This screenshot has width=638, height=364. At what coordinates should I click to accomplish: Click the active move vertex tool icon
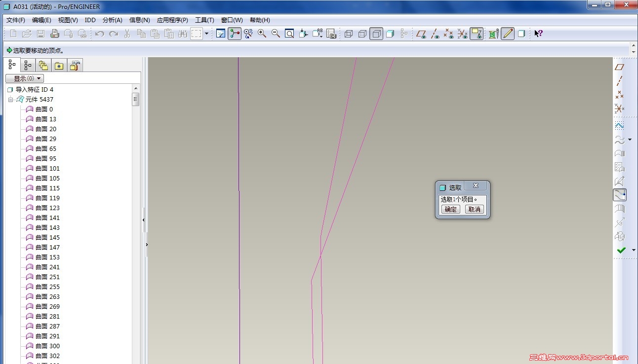620,195
